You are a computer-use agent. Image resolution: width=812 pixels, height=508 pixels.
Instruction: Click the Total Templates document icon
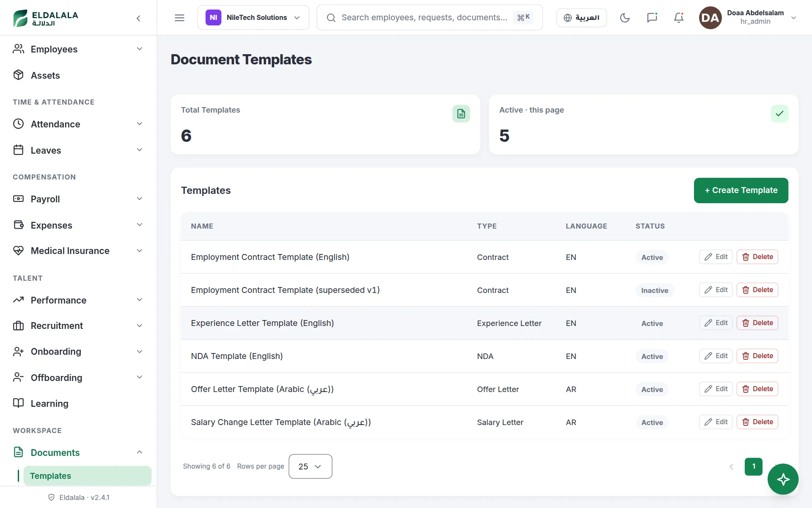click(x=461, y=113)
